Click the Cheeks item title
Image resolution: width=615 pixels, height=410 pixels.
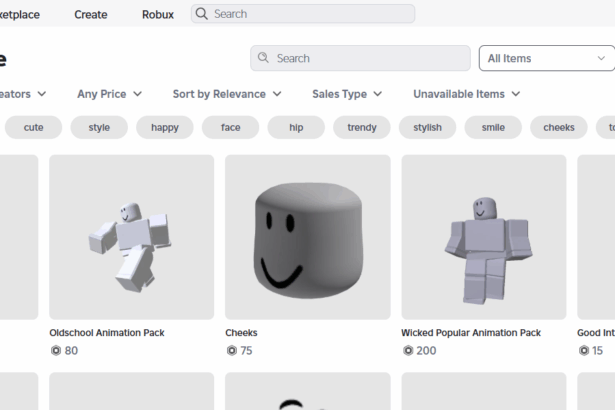(241, 333)
